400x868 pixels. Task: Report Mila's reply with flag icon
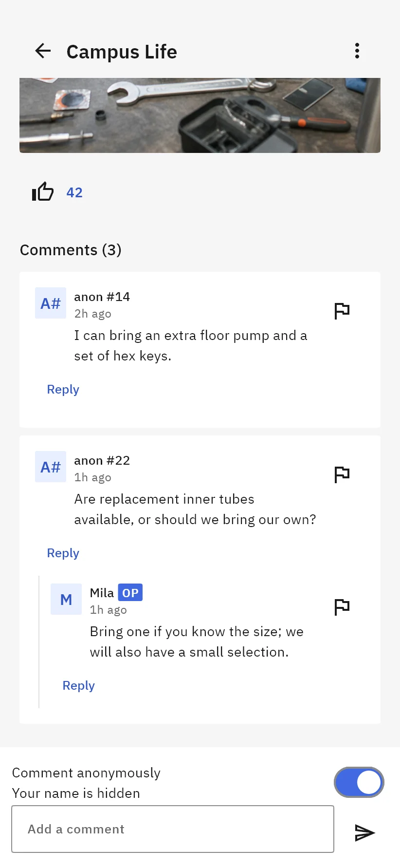pyautogui.click(x=342, y=607)
